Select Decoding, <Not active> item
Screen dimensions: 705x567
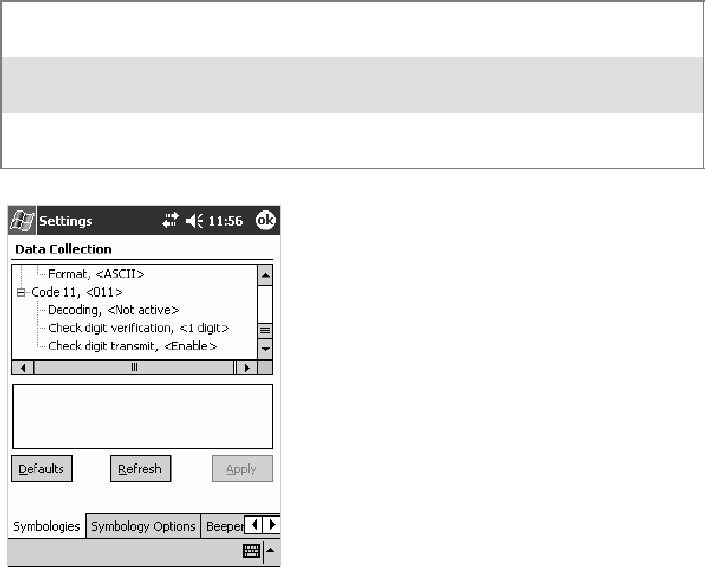click(x=114, y=310)
